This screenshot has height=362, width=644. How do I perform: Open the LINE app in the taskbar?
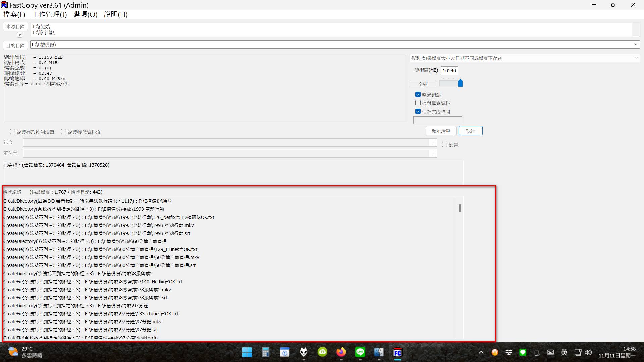pyautogui.click(x=360, y=352)
